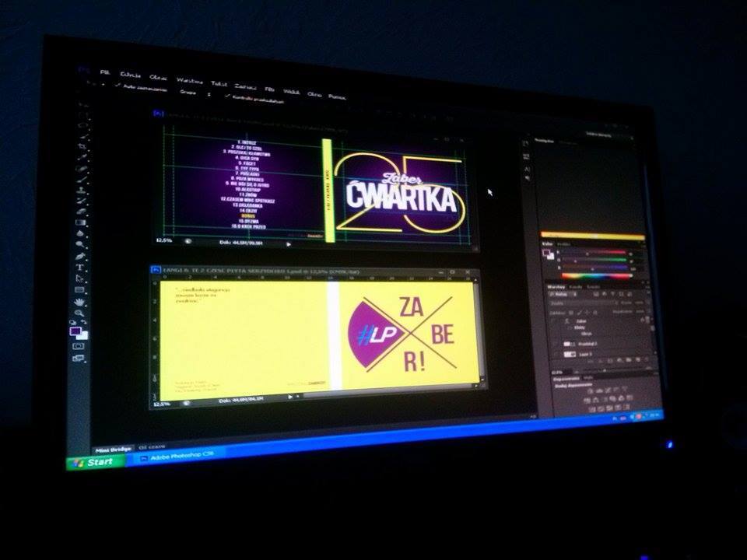Pick a color from the spectrum ramp
Image resolution: width=747 pixels, height=560 pixels.
[597, 275]
